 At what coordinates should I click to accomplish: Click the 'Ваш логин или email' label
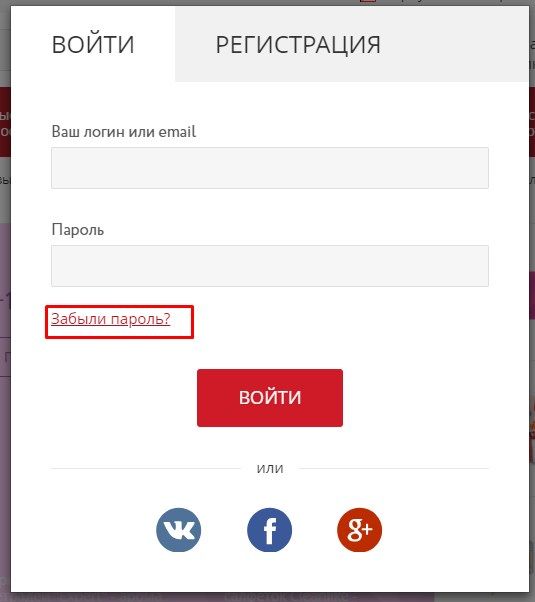[124, 132]
